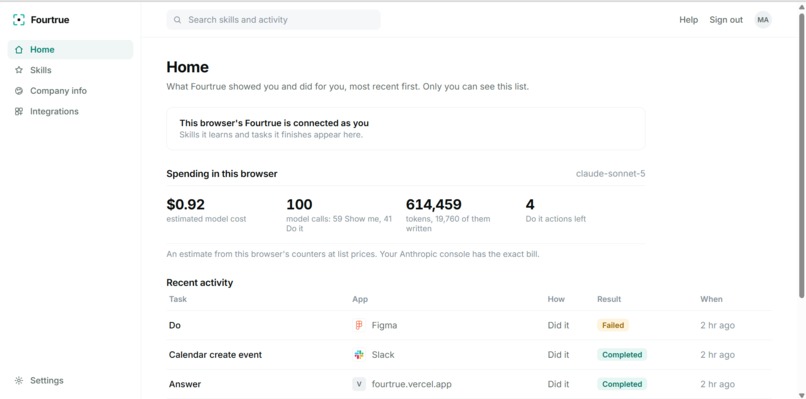
Task: Click the scrollbar down arrow
Action: 801,395
